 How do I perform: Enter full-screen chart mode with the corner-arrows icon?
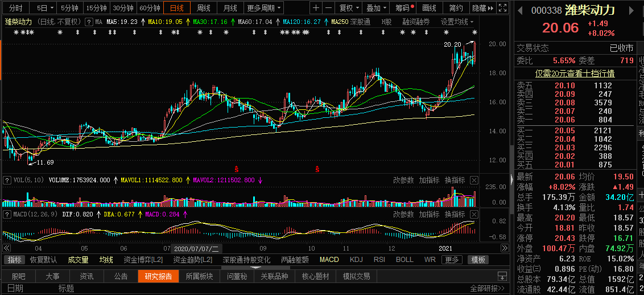point(502,8)
